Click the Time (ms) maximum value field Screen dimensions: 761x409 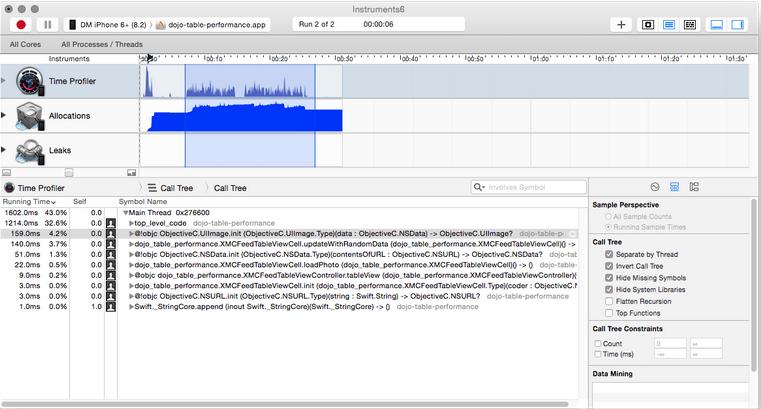coord(706,354)
